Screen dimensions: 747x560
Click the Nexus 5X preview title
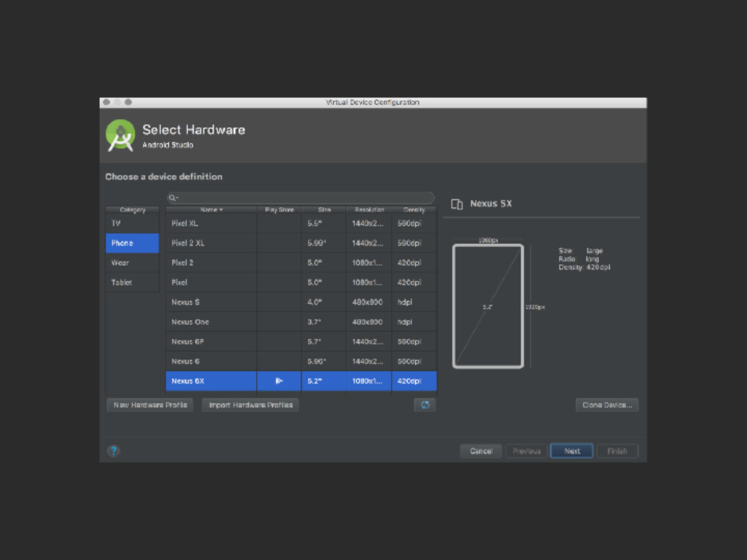(491, 204)
